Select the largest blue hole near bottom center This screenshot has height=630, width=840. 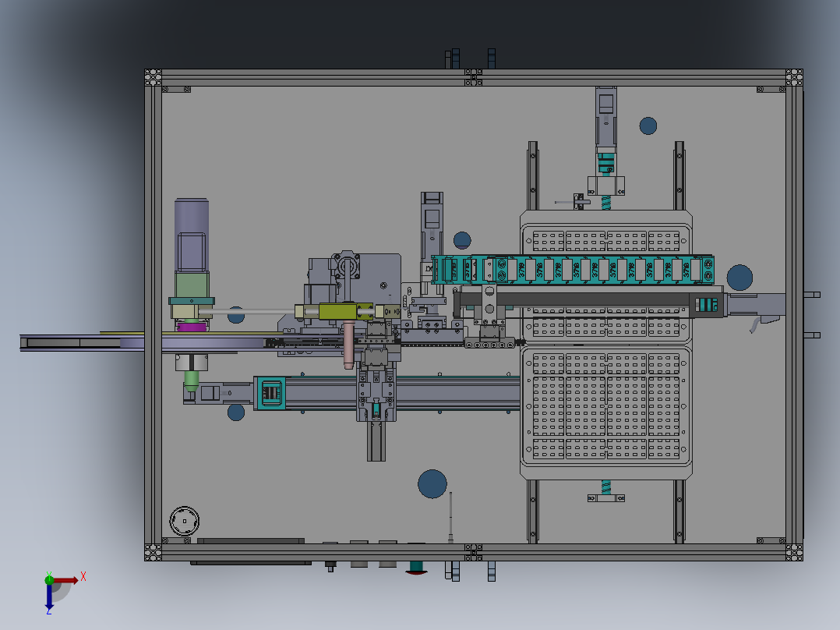432,483
